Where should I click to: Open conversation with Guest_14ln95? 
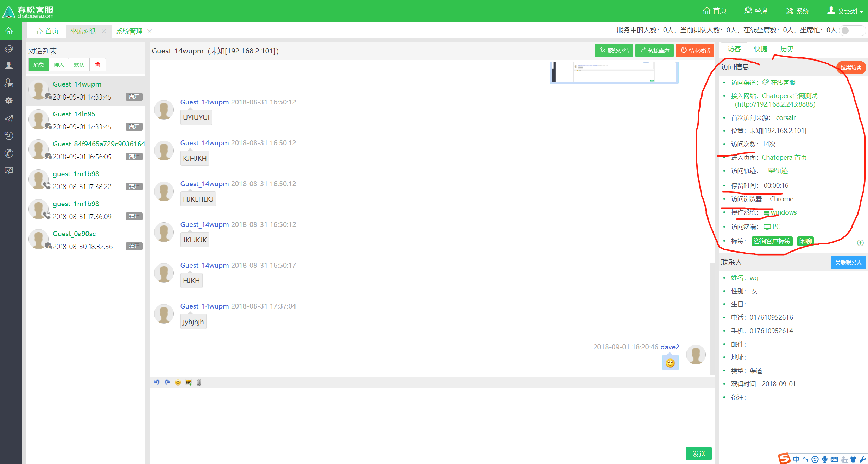[86, 120]
